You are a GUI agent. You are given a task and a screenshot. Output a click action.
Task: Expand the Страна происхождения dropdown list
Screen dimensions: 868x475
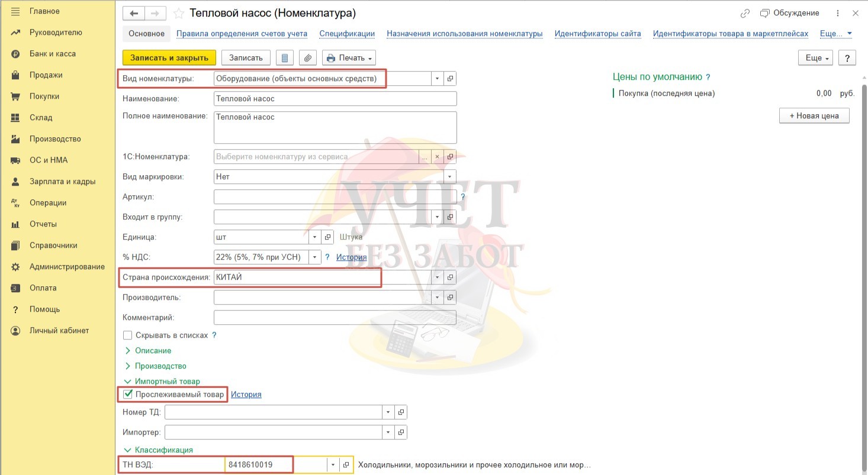click(x=437, y=277)
